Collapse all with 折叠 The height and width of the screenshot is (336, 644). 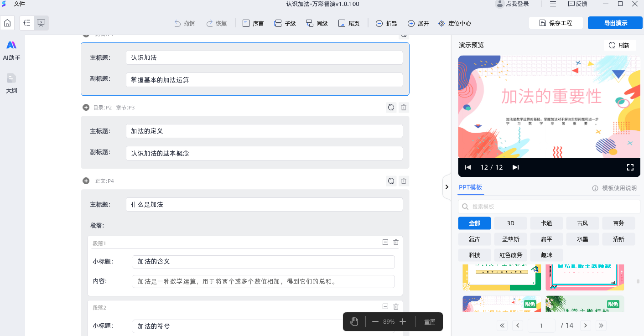(386, 23)
